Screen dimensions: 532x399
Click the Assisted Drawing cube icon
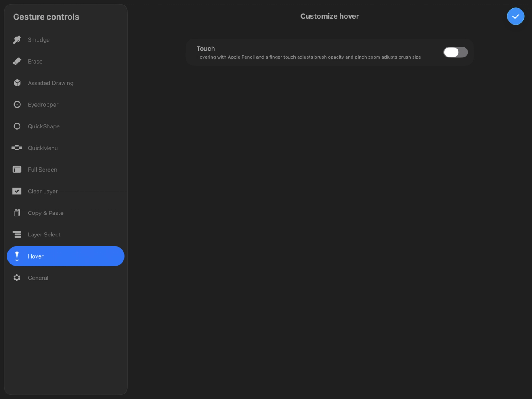17,83
